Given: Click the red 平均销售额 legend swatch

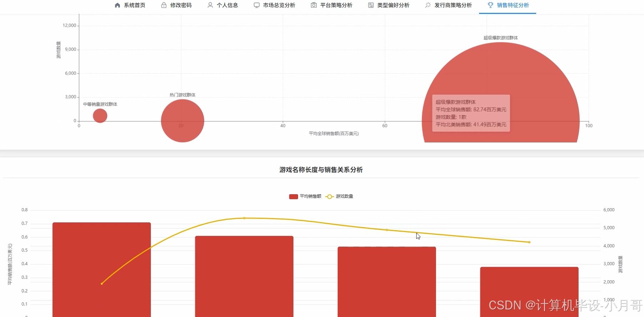Looking at the screenshot, I should [293, 197].
